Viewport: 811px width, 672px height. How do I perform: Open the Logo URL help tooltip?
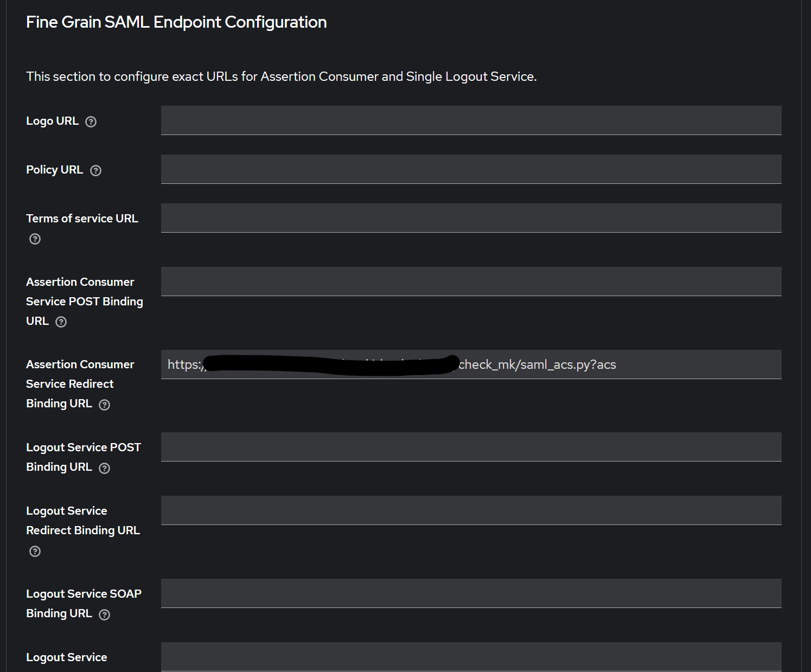[91, 121]
